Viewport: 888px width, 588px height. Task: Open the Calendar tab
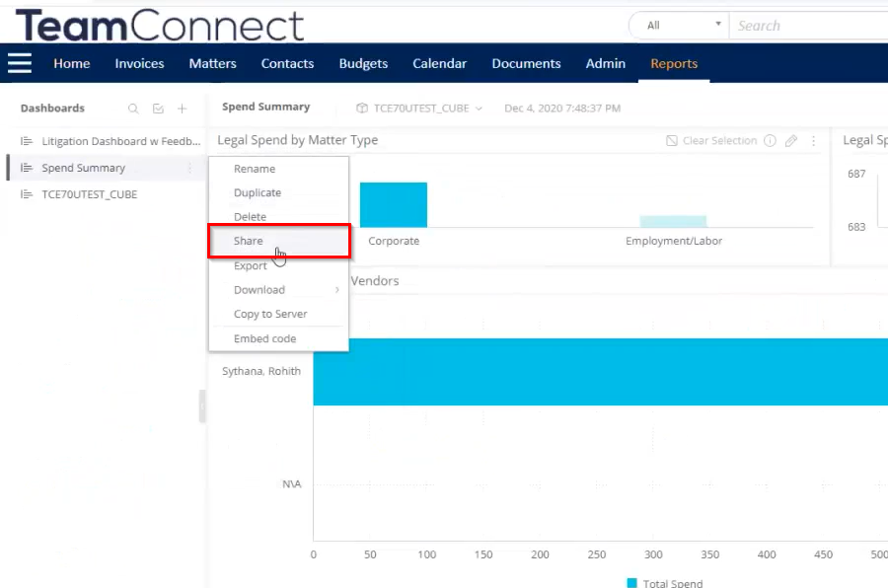pos(439,63)
